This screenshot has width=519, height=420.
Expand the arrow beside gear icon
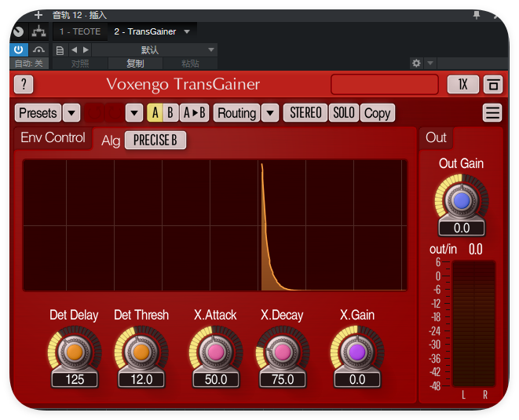click(x=430, y=63)
